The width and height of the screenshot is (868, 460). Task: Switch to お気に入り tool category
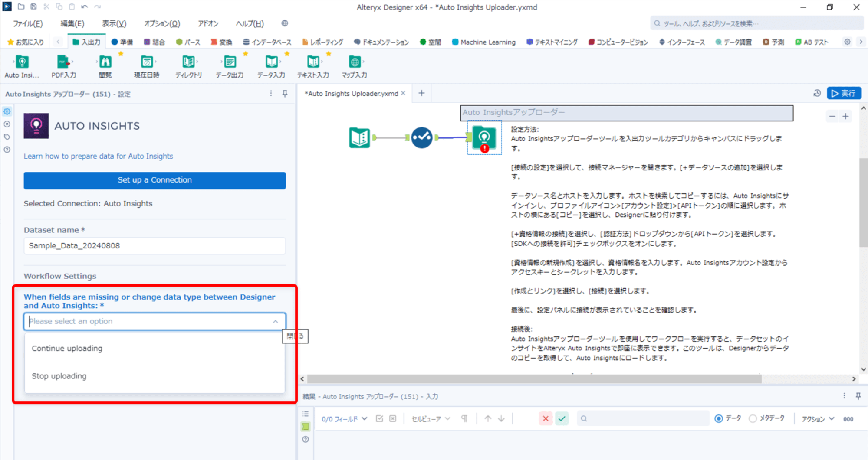(x=26, y=42)
